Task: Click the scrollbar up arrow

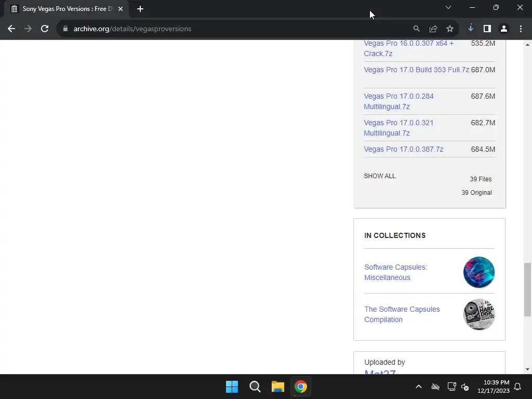Action: click(x=527, y=45)
